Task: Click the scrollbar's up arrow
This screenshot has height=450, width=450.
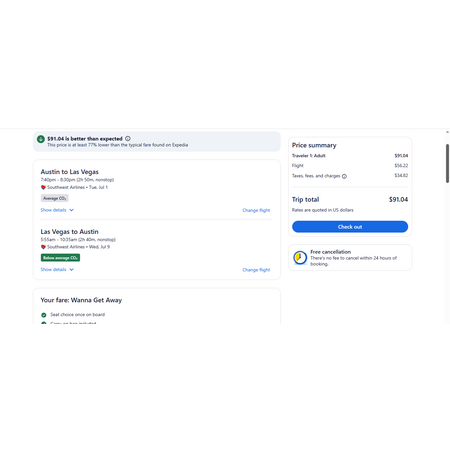Action: point(447,132)
